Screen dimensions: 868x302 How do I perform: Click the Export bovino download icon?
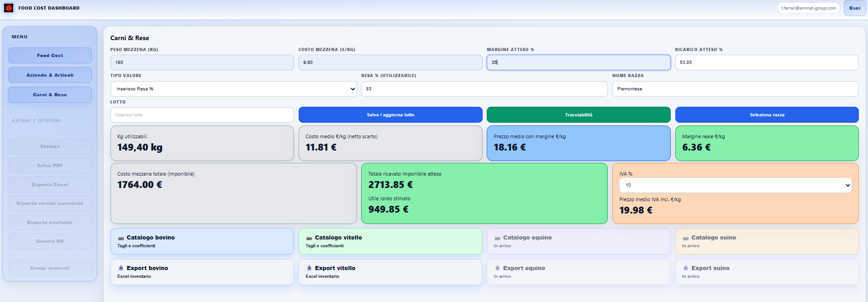(121, 268)
